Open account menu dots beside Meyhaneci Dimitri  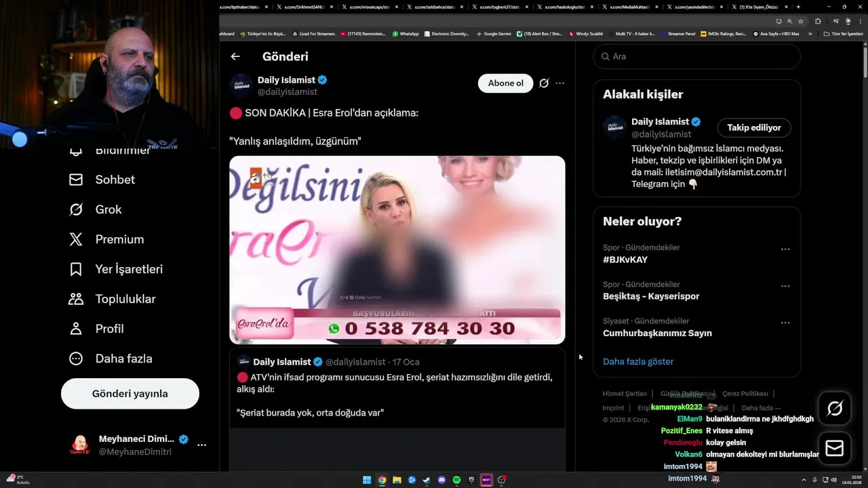pos(201,445)
